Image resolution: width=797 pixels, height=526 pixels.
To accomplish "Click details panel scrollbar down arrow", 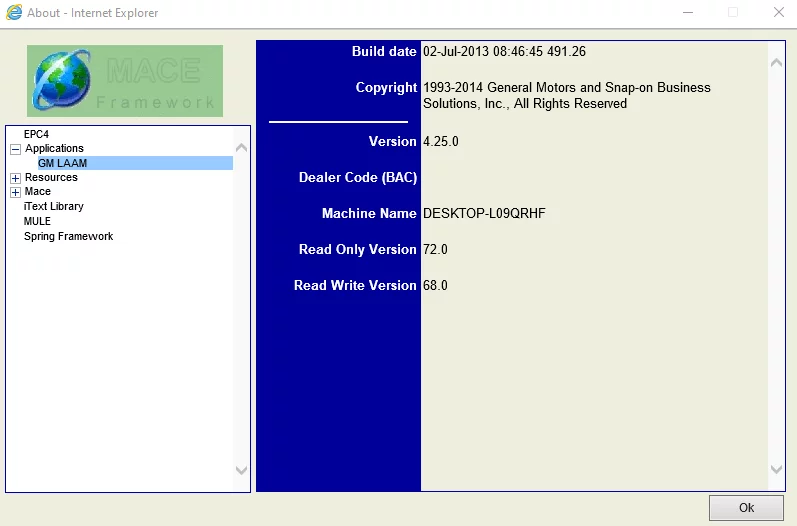I will pyautogui.click(x=777, y=469).
